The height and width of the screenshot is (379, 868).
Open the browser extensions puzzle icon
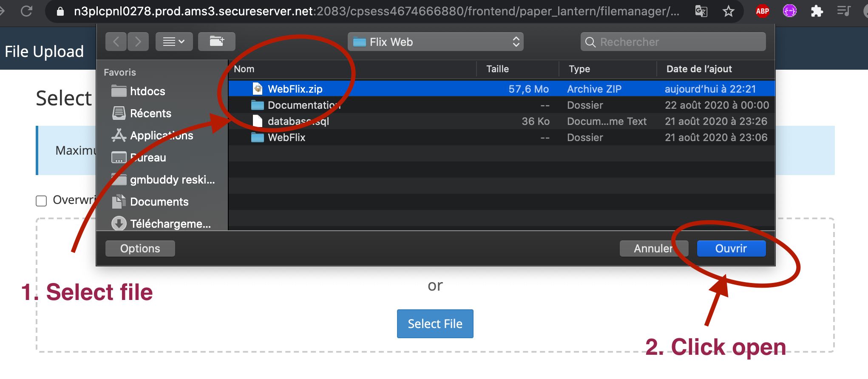tap(817, 11)
